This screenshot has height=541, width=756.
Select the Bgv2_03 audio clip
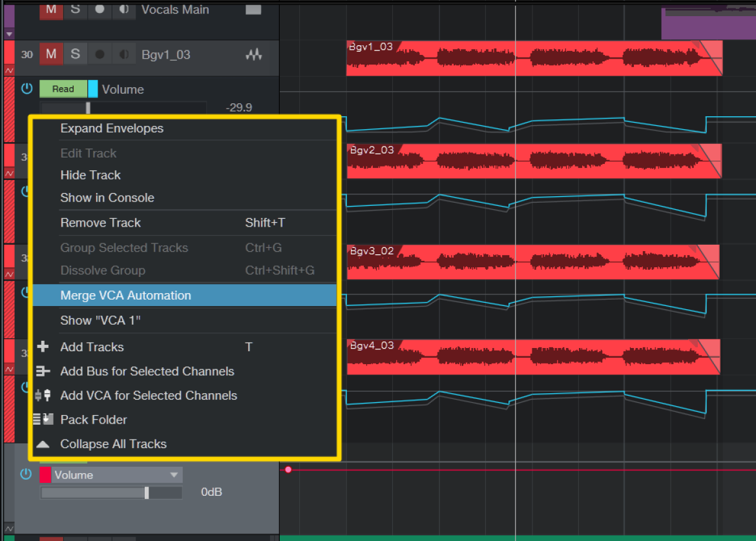[534, 161]
